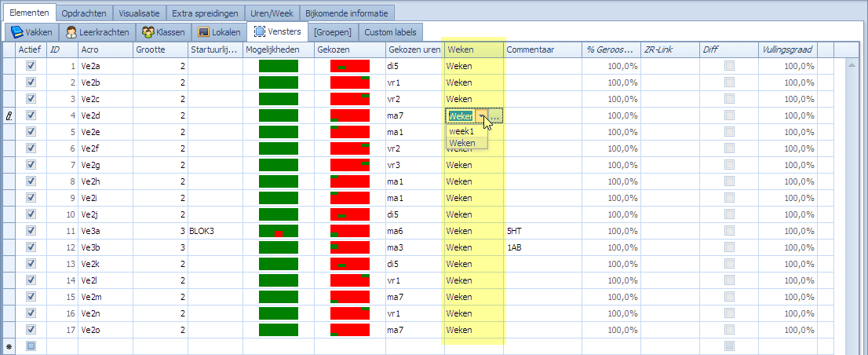
Task: Toggle Diff checkbox in Ve2m row
Action: [730, 296]
